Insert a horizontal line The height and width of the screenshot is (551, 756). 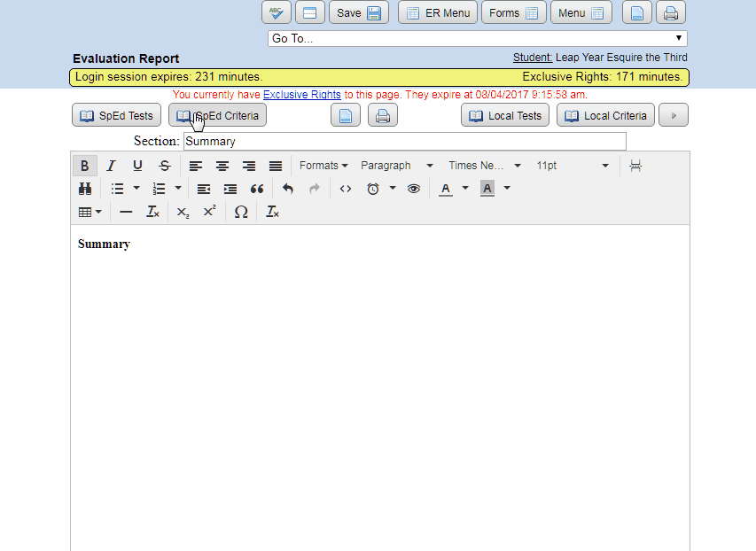[x=126, y=212]
